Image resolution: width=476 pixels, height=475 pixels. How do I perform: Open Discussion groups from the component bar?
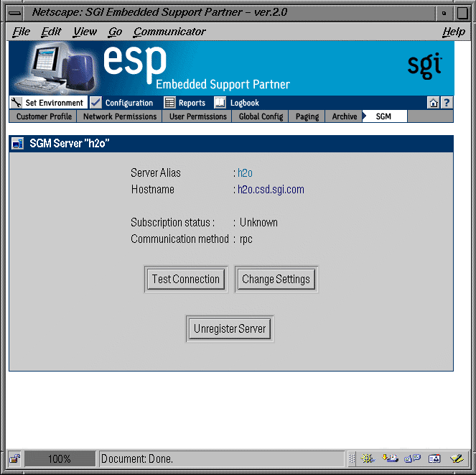(412, 458)
